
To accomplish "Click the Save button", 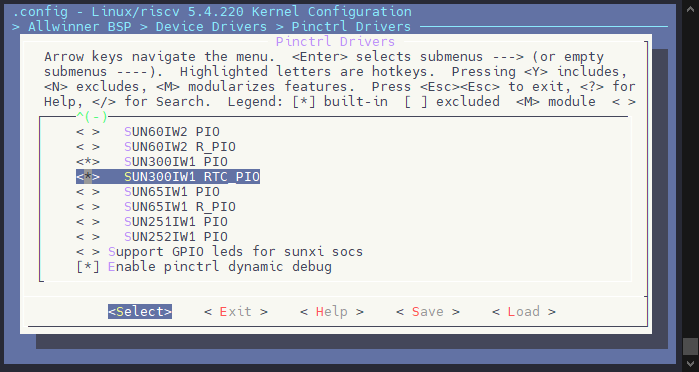I will (x=428, y=311).
